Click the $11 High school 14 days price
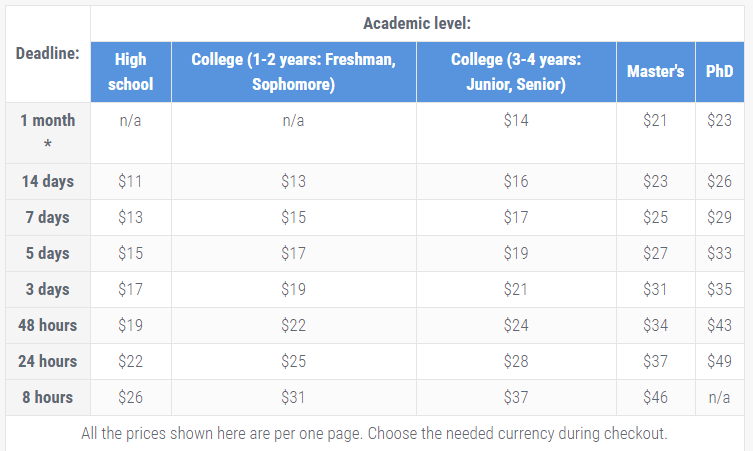The image size is (753, 451). point(131,182)
